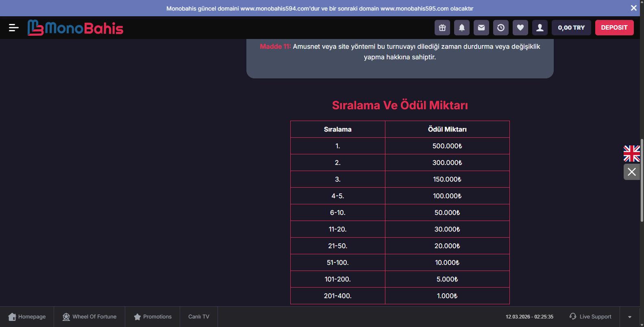Open favorites heart icon
Screen dimensions: 644x327
pos(520,28)
